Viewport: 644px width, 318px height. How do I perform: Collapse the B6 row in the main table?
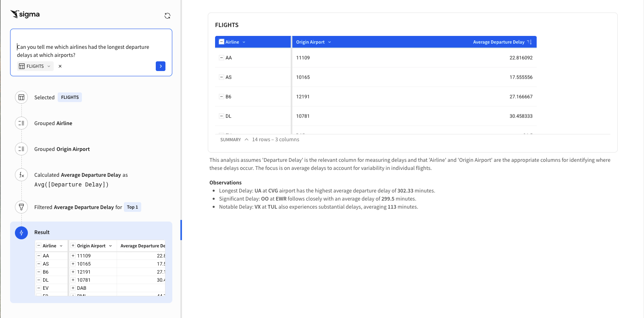click(221, 96)
